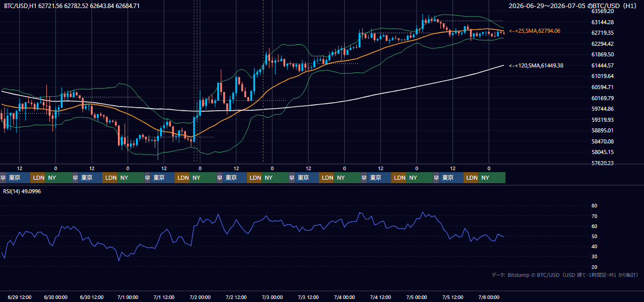Click the 7/3 12:00 time label
This screenshot has width=644, height=302.
coord(308,297)
